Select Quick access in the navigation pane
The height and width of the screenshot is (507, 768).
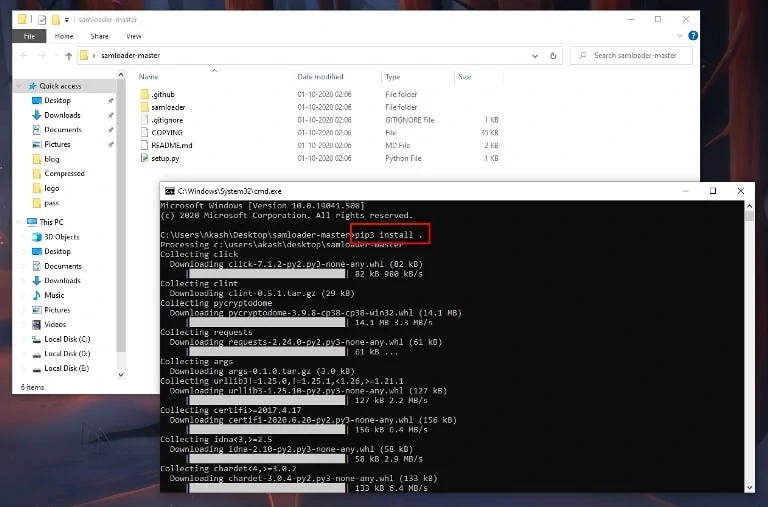click(60, 86)
